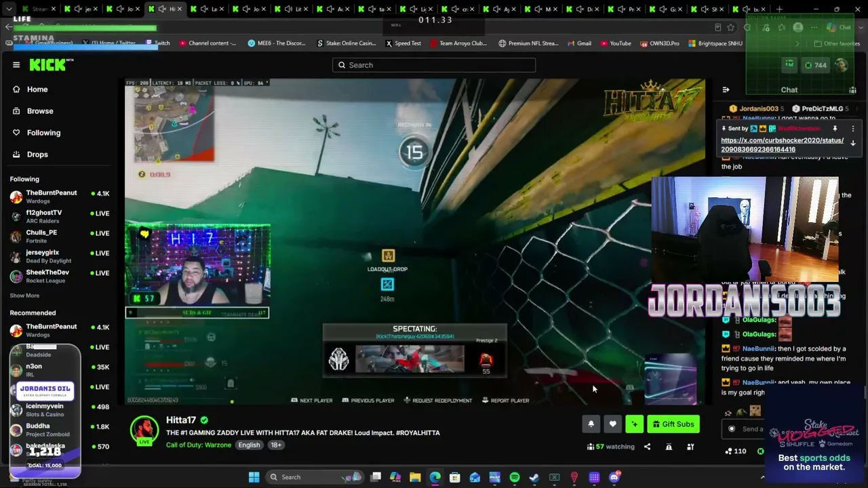
Task: Open f12ghostTV channel in Following list
Action: pos(60,216)
